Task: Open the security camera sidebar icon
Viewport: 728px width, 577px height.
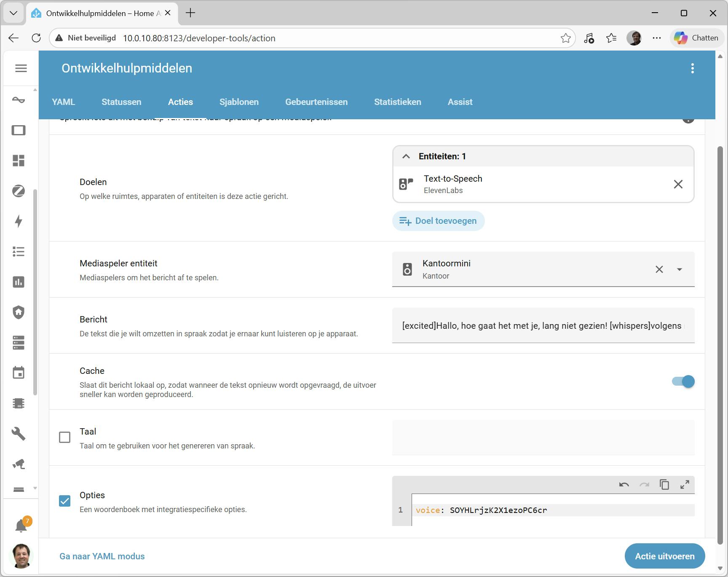Action: 19,464
